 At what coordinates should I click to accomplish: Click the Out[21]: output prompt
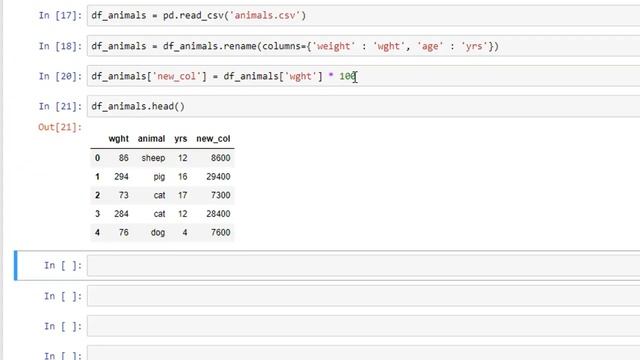click(60, 127)
